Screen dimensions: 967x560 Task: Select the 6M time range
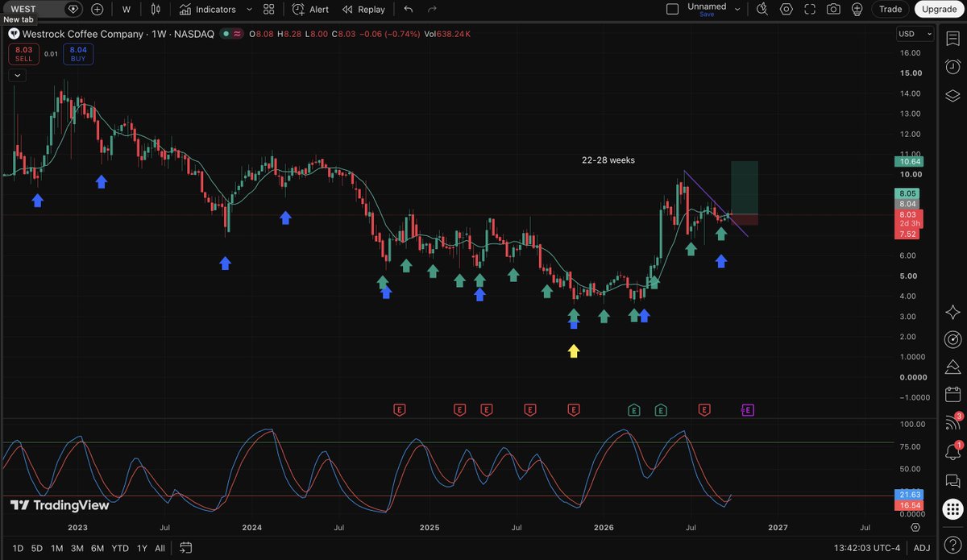click(x=97, y=548)
